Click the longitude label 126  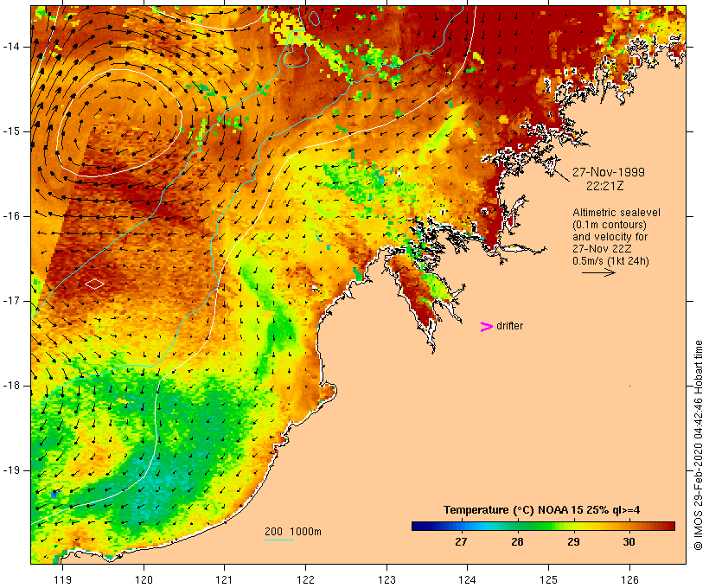629,579
